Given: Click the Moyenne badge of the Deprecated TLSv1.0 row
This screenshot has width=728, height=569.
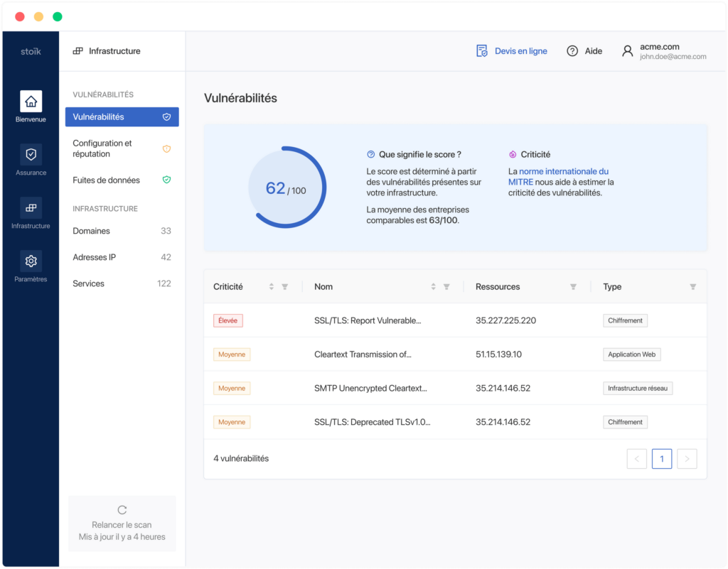Looking at the screenshot, I should coord(232,422).
